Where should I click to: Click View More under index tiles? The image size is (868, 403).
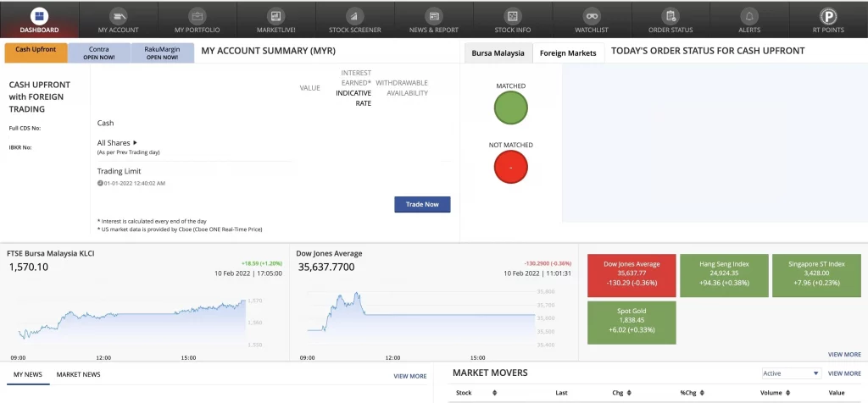click(x=844, y=355)
